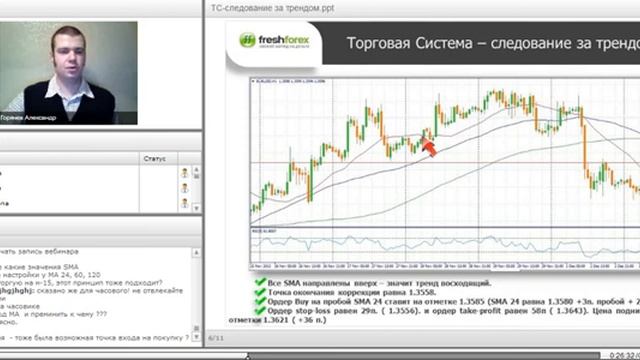This screenshot has height=360, width=640.
Task: Click the elapsed time '0:26:32'
Action: [x=622, y=356]
